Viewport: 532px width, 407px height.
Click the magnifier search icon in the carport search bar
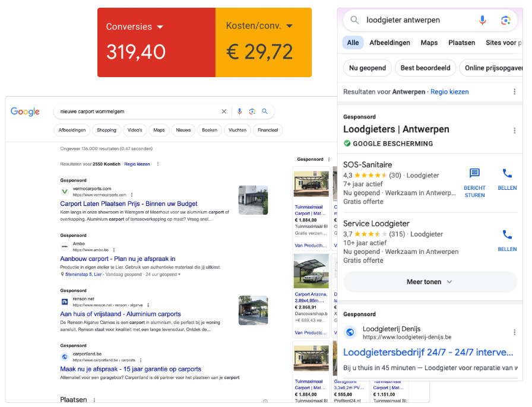265,112
